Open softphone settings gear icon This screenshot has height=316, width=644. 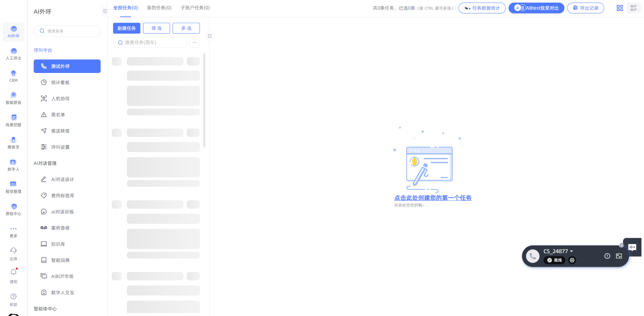572,260
